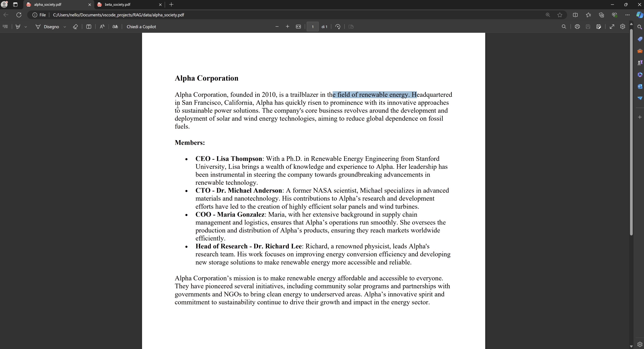The image size is (644, 349).
Task: Open PDF toolbar settings gear
Action: [623, 26]
